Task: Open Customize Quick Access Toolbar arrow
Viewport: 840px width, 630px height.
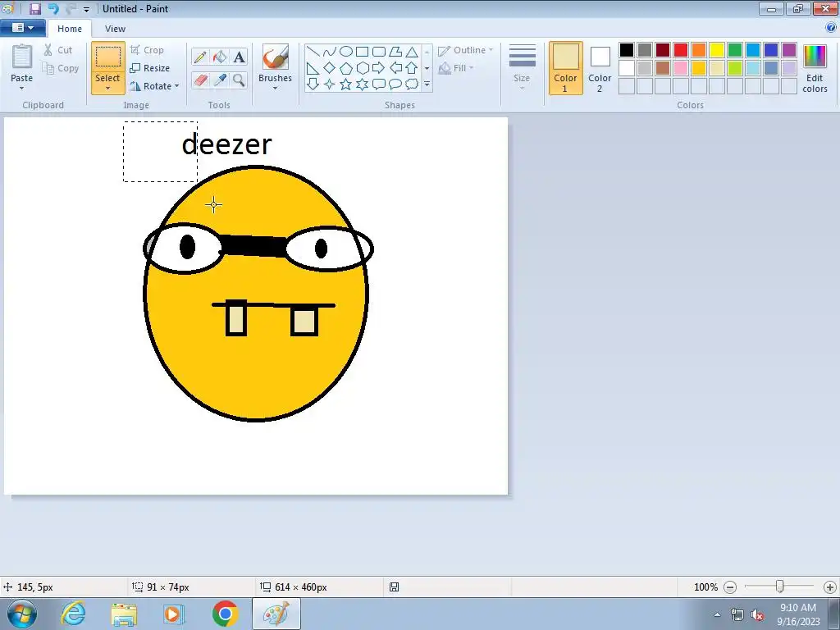Action: [86, 9]
